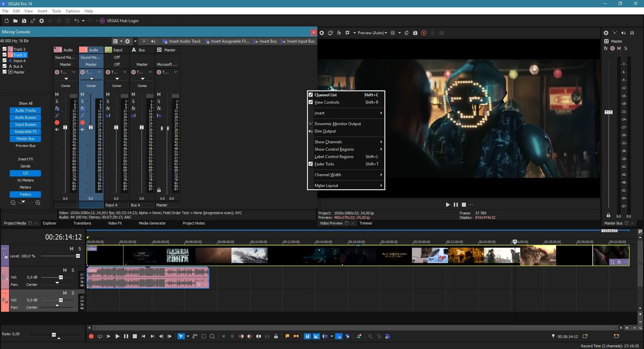Click the Undo arrow icon
Screen dimensions: 644x349
76,21
